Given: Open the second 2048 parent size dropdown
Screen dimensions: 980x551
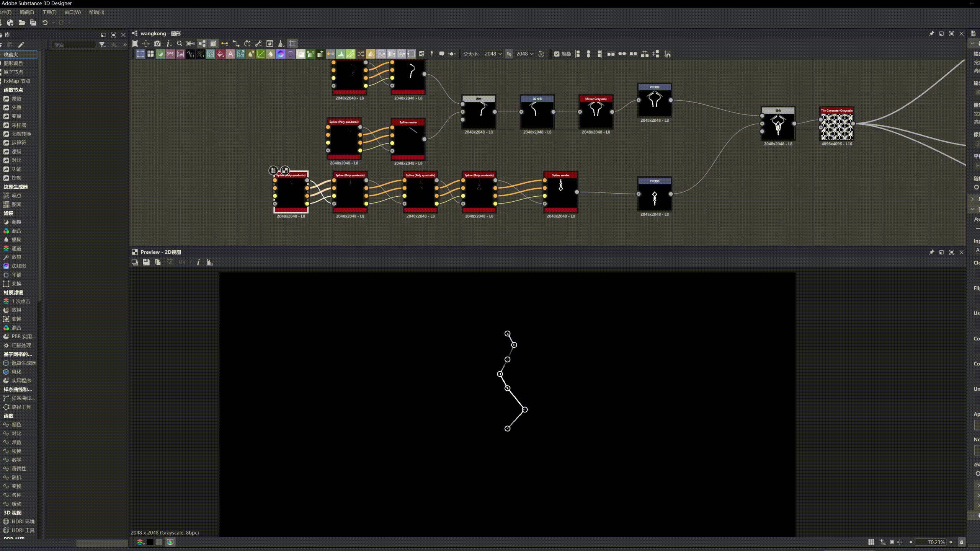Looking at the screenshot, I should [x=525, y=54].
